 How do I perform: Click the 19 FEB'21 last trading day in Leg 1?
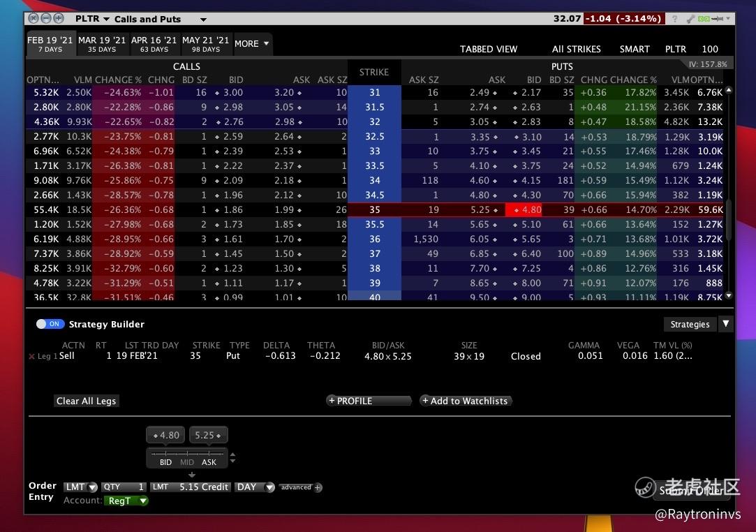pyautogui.click(x=136, y=356)
